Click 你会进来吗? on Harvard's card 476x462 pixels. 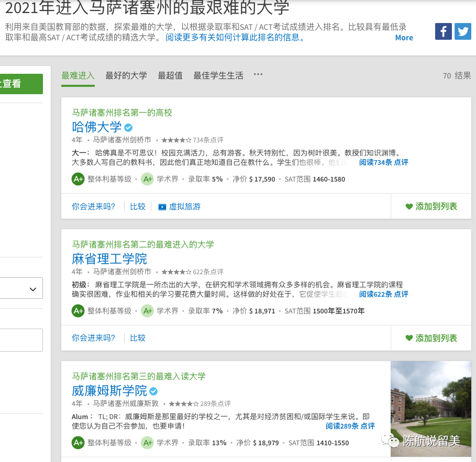click(x=93, y=207)
